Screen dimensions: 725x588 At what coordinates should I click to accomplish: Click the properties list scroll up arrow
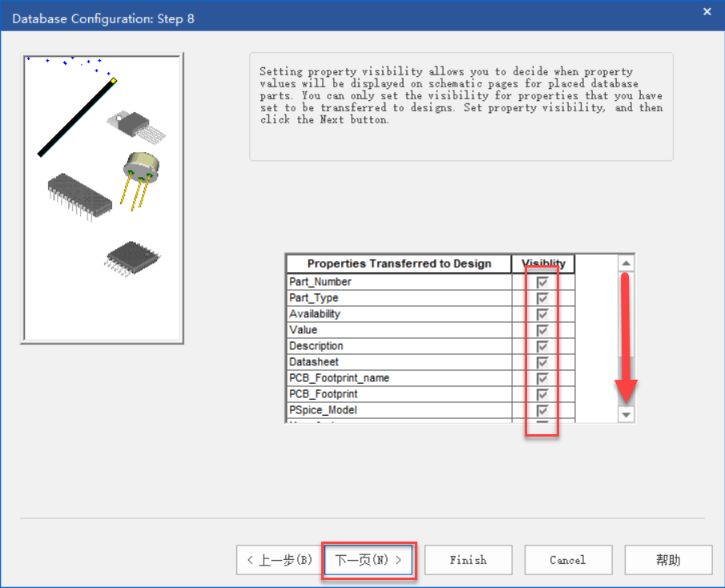pos(626,264)
